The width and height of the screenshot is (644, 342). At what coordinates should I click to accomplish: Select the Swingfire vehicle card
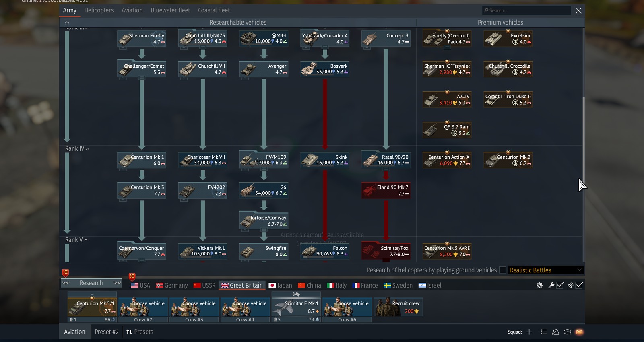[x=264, y=251]
